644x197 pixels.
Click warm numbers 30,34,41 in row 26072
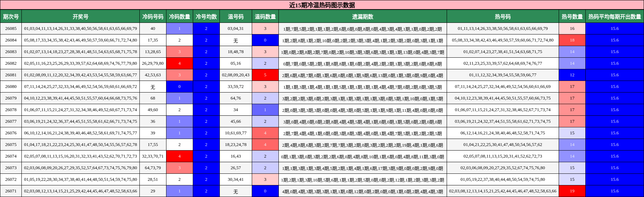click(236, 179)
